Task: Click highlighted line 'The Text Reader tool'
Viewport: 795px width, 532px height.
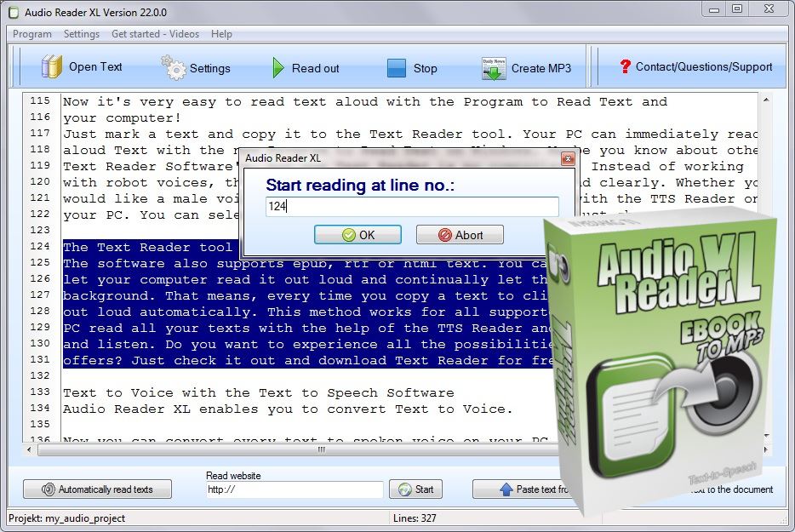Action: click(x=147, y=248)
